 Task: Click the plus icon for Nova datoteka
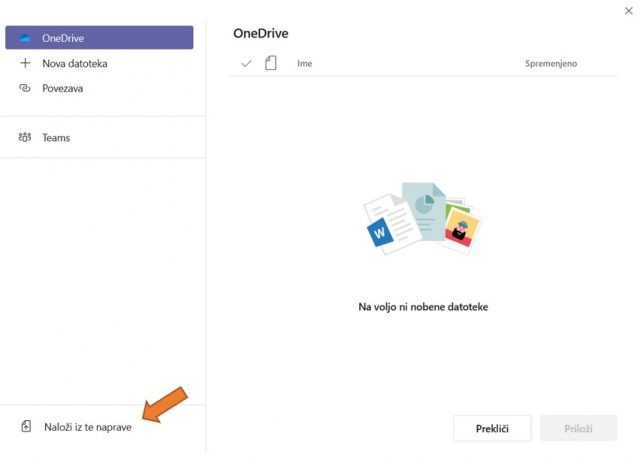pos(25,63)
